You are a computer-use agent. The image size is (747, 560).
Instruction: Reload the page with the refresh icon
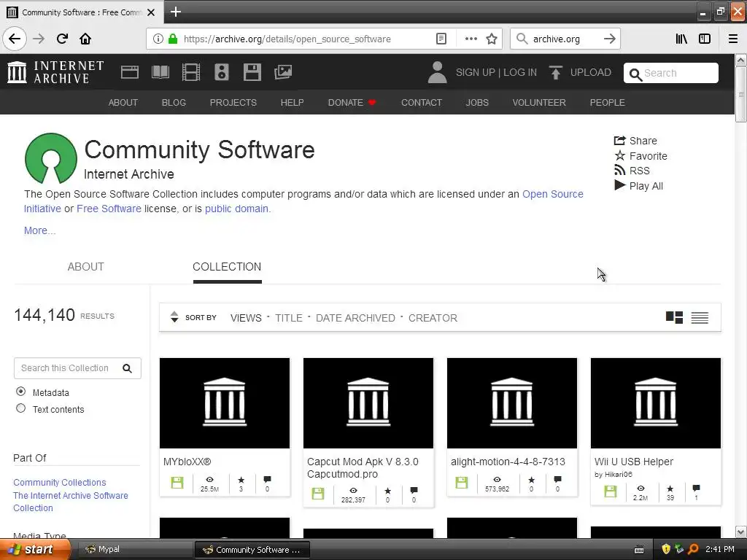click(x=62, y=39)
